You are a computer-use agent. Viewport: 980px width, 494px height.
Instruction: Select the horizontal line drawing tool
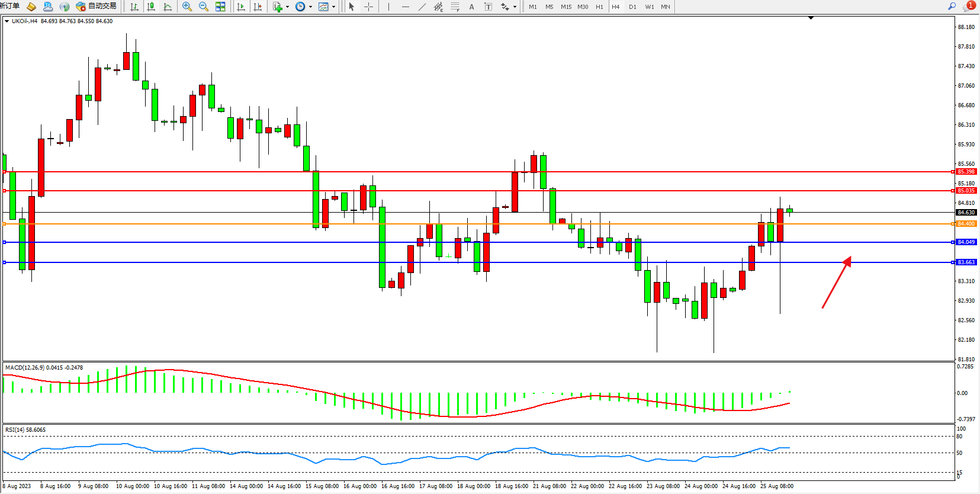[405, 7]
